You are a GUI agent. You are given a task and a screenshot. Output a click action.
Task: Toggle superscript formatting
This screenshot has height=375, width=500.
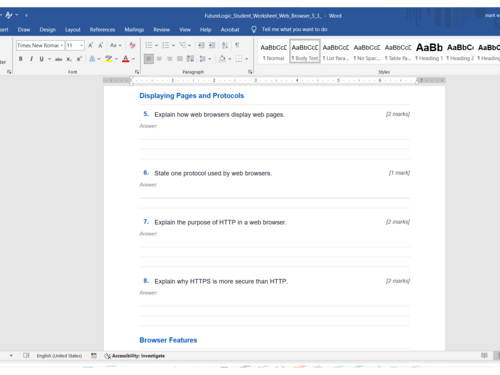[79, 59]
